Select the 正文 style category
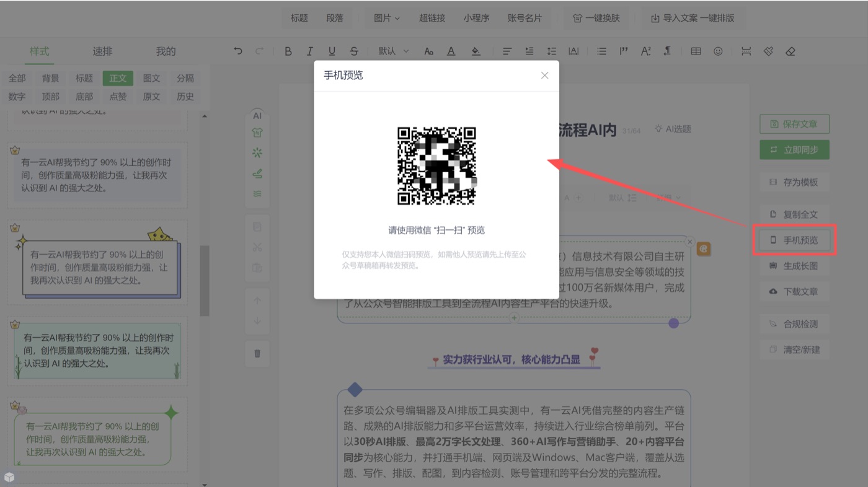Screen dimensions: 868x487 pos(118,78)
